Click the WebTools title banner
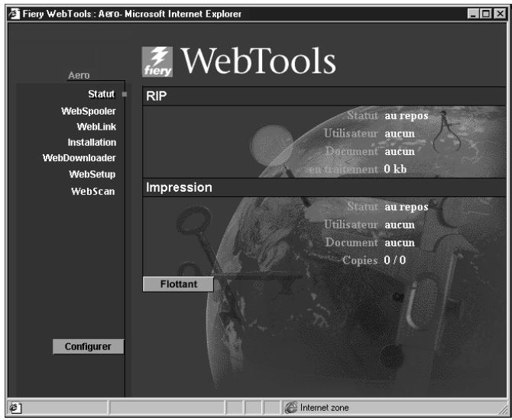This screenshot has height=420, width=512. [x=258, y=60]
